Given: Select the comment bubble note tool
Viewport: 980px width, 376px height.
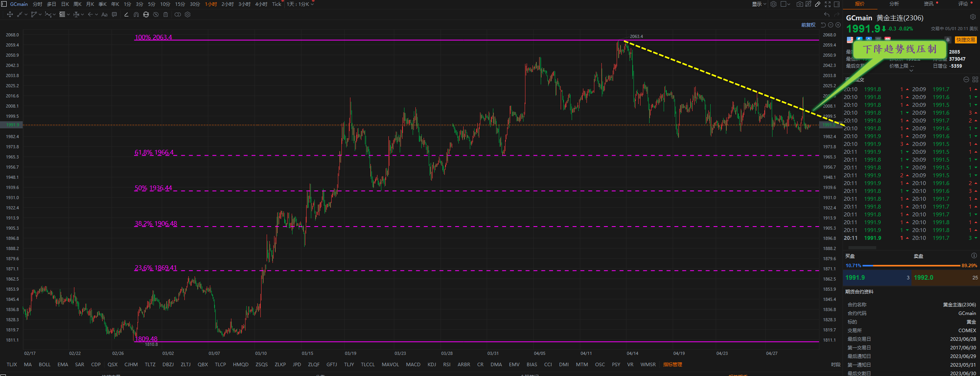Looking at the screenshot, I should pos(114,14).
